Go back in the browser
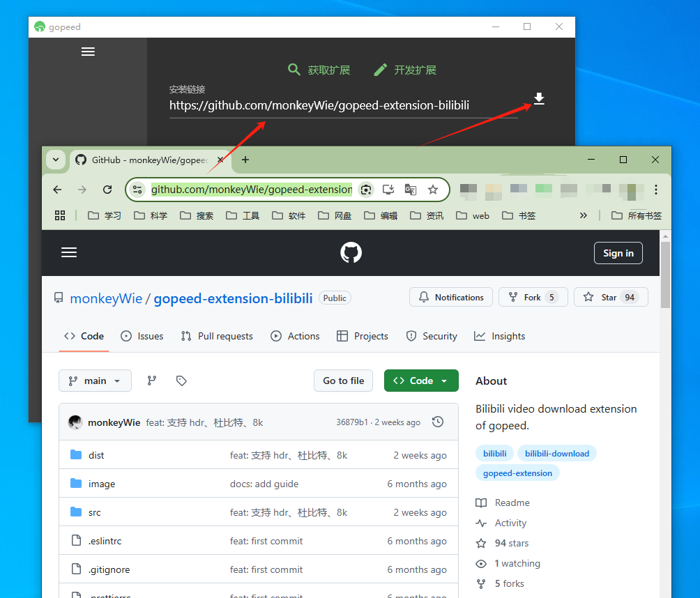The height and width of the screenshot is (598, 700). click(x=57, y=190)
